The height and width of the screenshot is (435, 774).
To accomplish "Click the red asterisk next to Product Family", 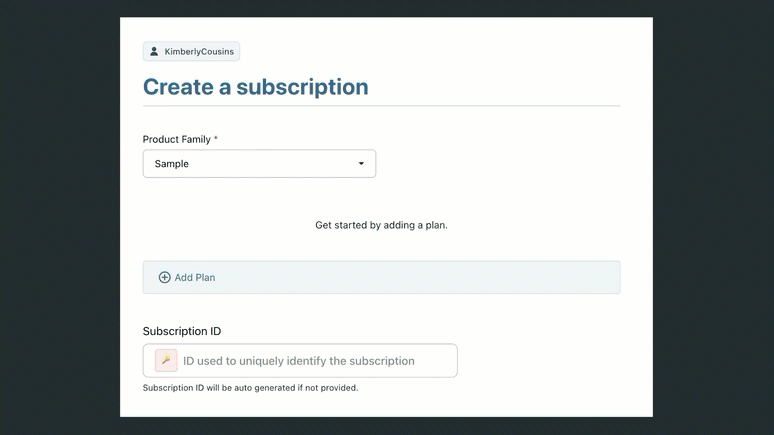I will [216, 139].
